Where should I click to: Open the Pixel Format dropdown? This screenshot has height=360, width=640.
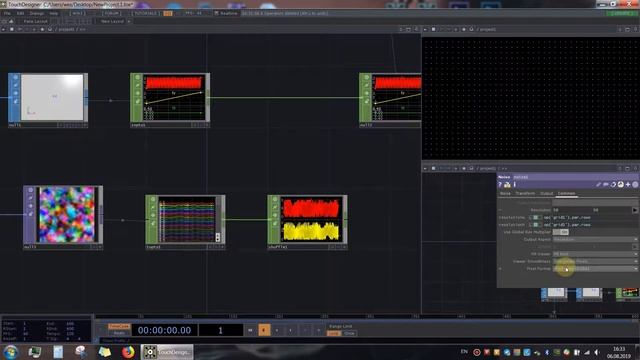pyautogui.click(x=595, y=269)
